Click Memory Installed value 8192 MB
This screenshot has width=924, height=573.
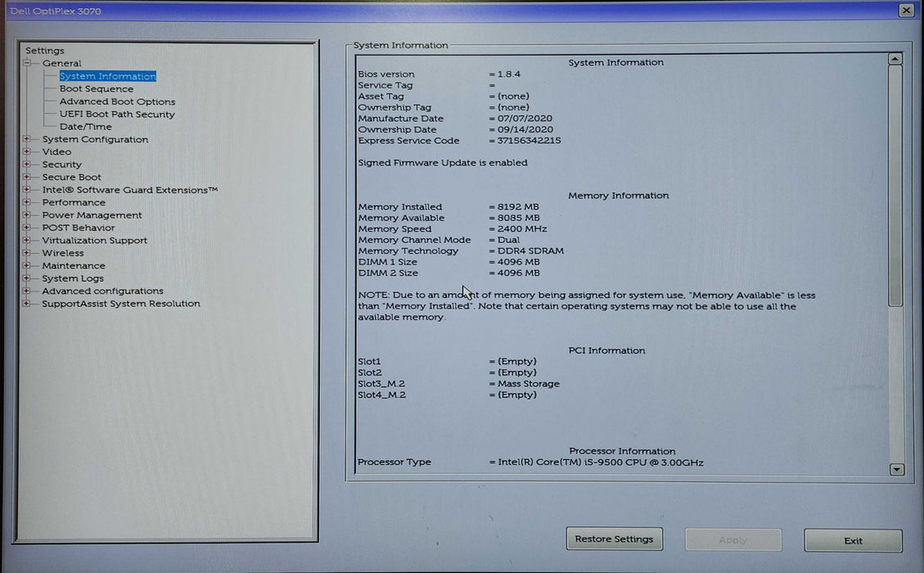518,207
